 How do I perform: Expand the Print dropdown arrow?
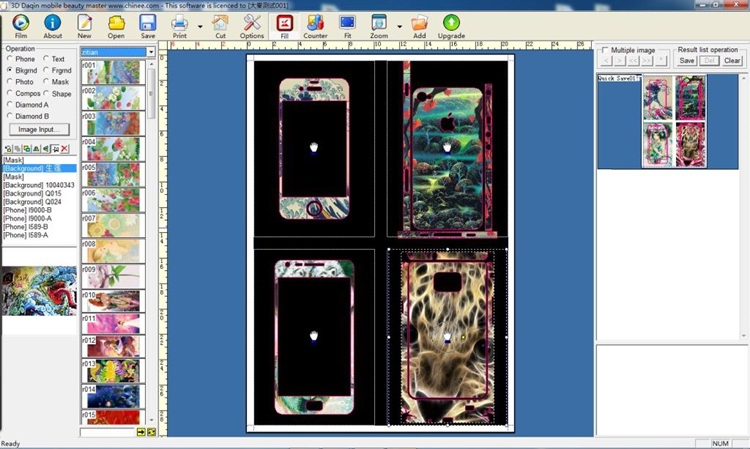click(198, 26)
